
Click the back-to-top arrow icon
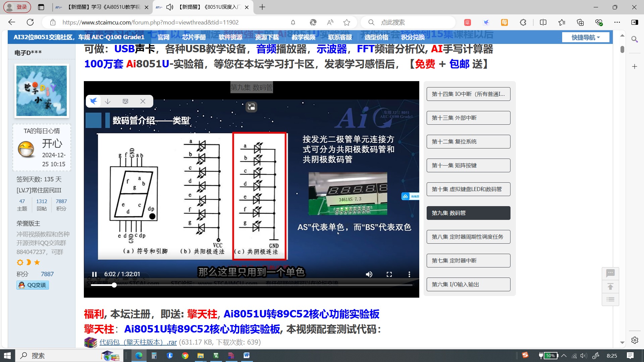610,287
